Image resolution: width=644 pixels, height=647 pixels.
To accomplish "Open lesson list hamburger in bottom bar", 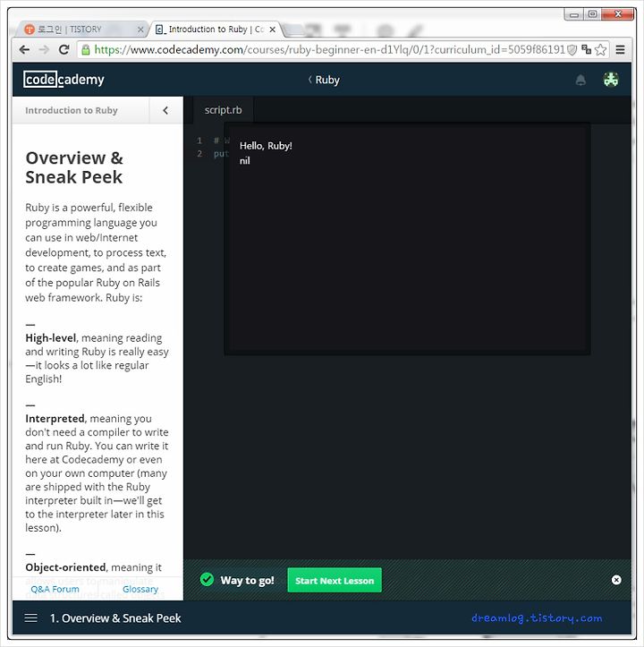I will pos(31,617).
